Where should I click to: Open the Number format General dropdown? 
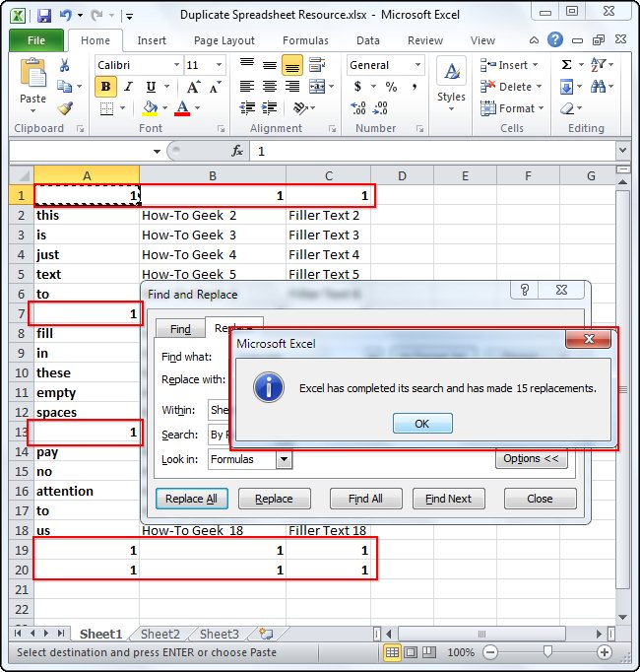pos(417,65)
